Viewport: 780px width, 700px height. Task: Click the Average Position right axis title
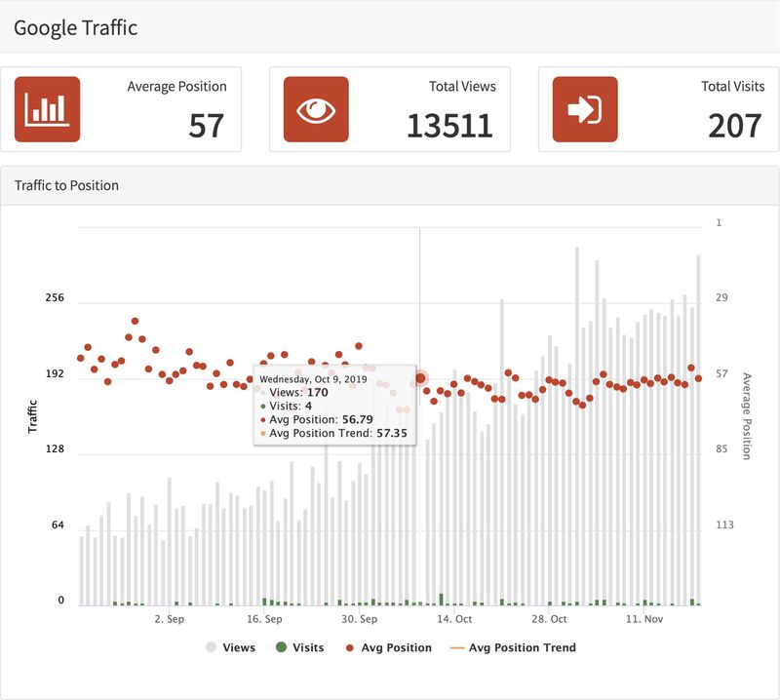[x=747, y=416]
